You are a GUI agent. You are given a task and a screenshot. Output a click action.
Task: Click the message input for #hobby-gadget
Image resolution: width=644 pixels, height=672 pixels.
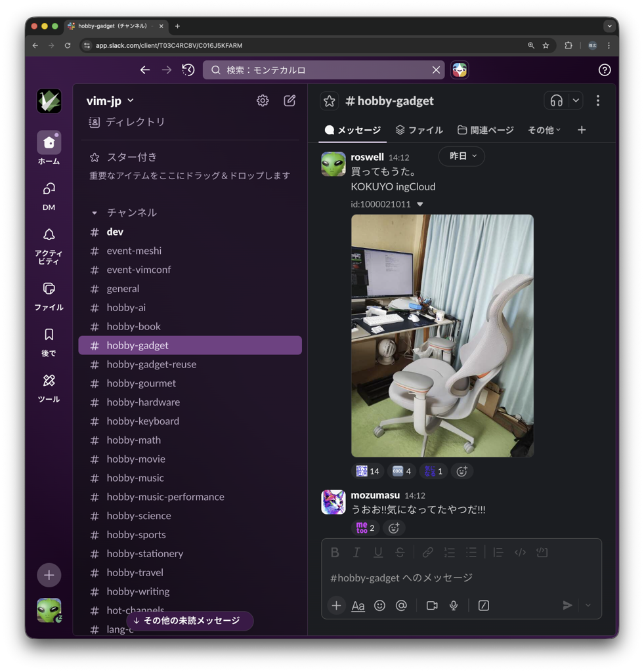[460, 577]
